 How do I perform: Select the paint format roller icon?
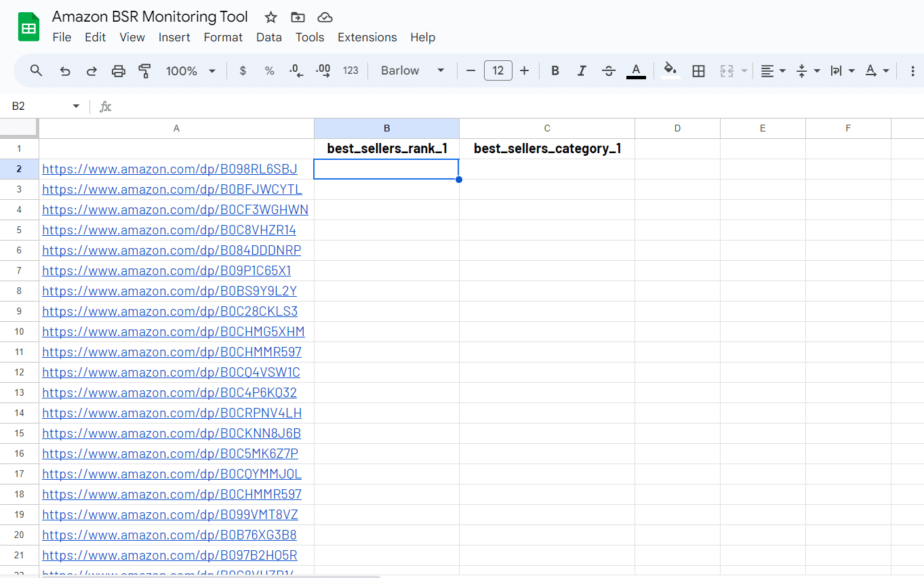coord(144,70)
